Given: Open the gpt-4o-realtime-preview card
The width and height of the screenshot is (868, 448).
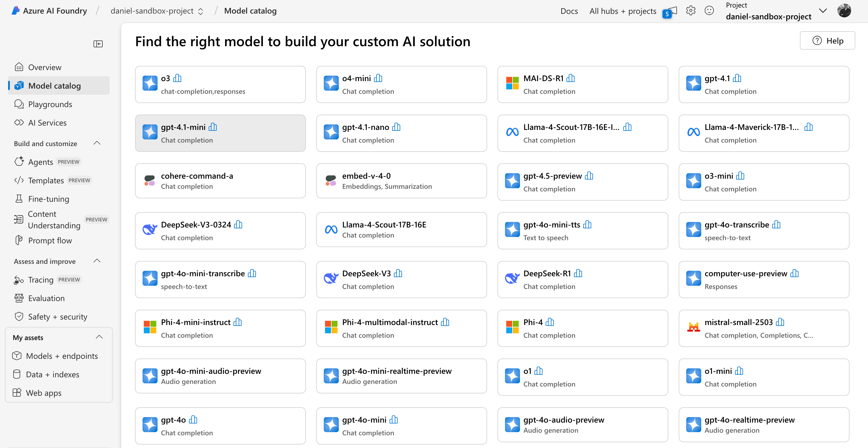Looking at the screenshot, I should pyautogui.click(x=764, y=425).
